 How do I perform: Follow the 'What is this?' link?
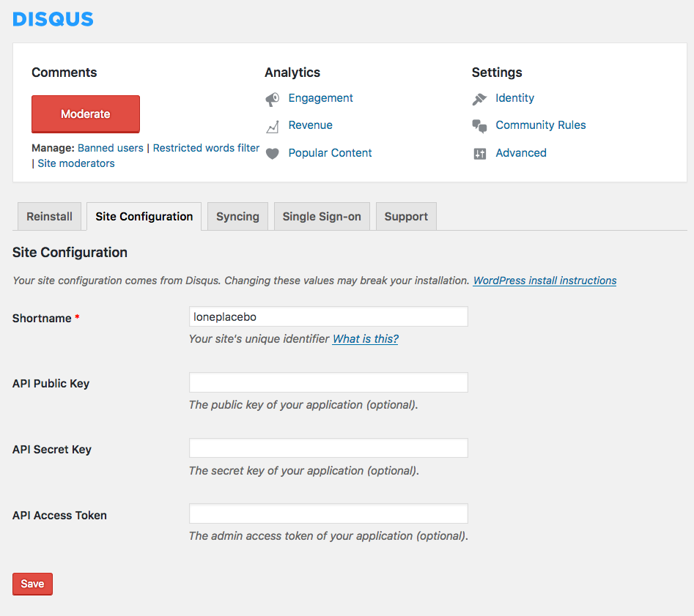pyautogui.click(x=366, y=339)
